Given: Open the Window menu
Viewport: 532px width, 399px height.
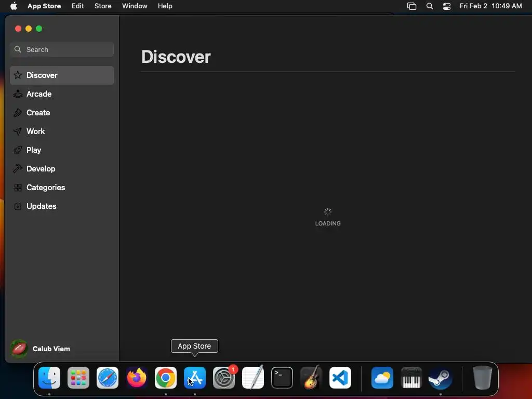Looking at the screenshot, I should click(135, 6).
